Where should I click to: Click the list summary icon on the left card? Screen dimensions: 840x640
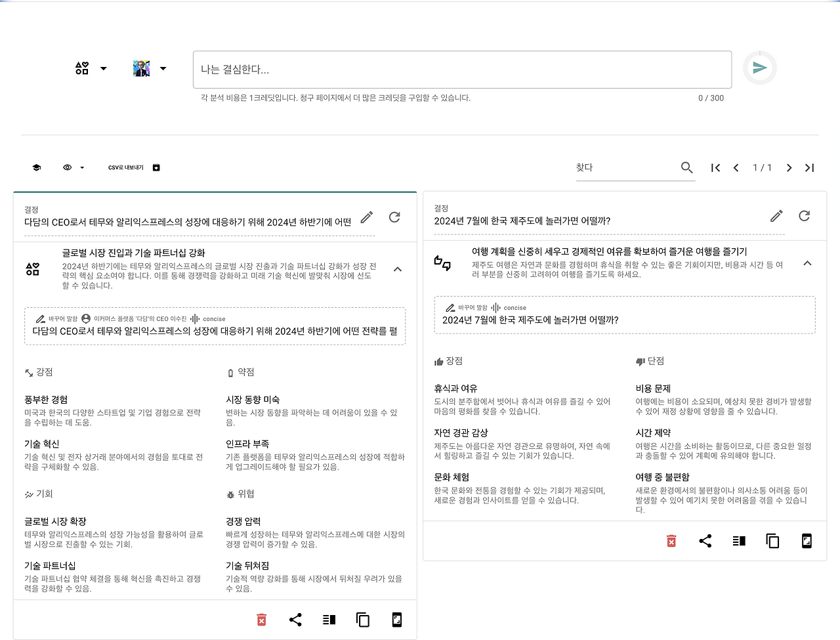click(329, 619)
